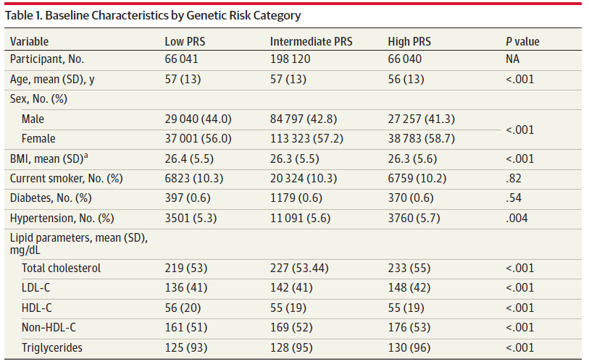The width and height of the screenshot is (589, 364).
Task: Click the 198 120 participant count cell
Action: point(290,59)
